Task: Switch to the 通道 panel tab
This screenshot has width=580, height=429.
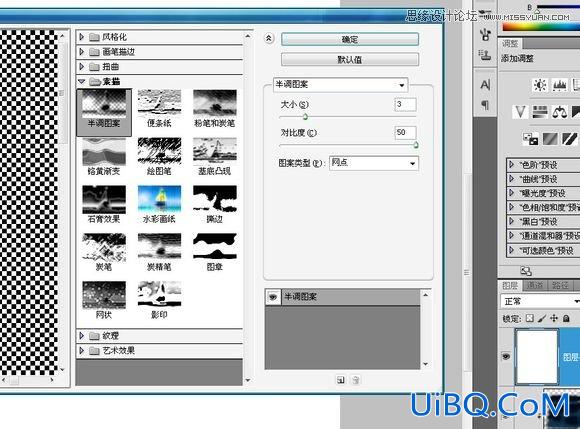Action: [x=535, y=285]
